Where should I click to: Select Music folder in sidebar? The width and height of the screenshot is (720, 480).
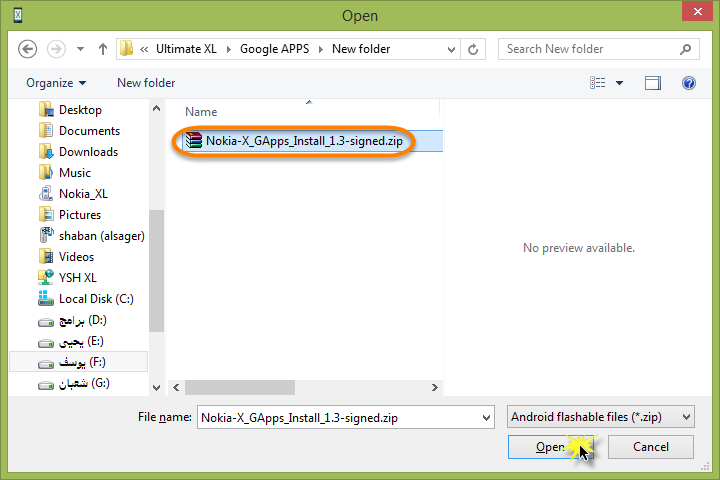[75, 173]
